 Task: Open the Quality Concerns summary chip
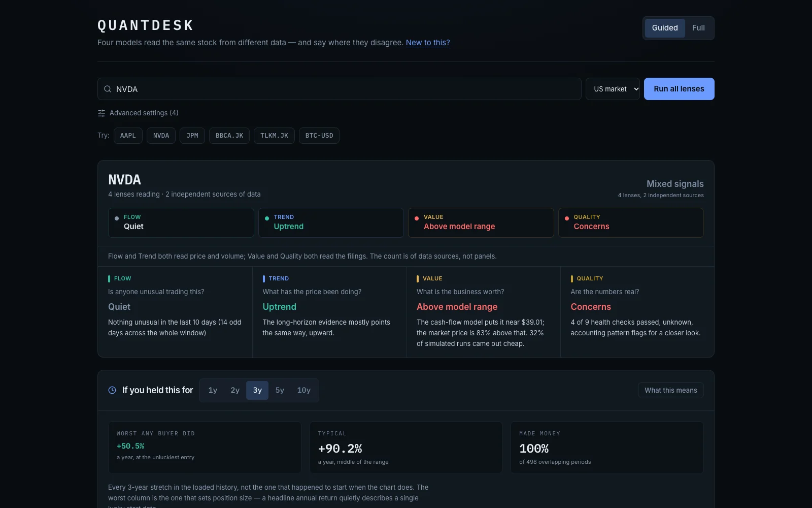point(631,223)
